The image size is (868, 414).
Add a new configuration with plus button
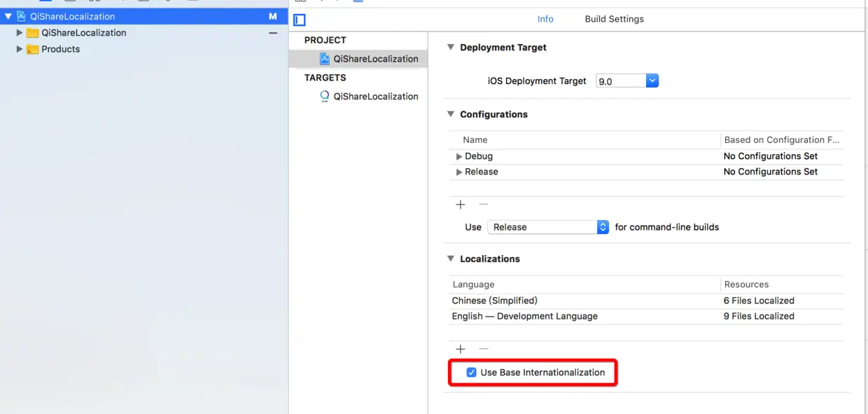tap(461, 205)
